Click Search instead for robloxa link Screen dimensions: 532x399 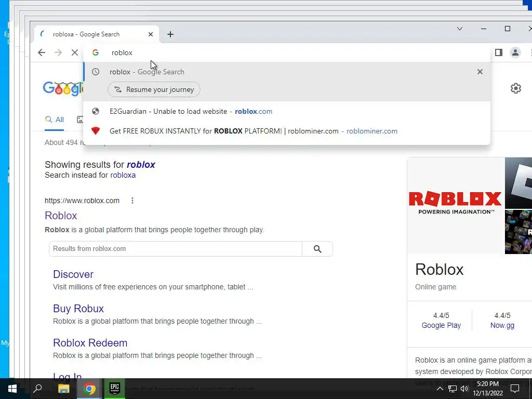(123, 175)
